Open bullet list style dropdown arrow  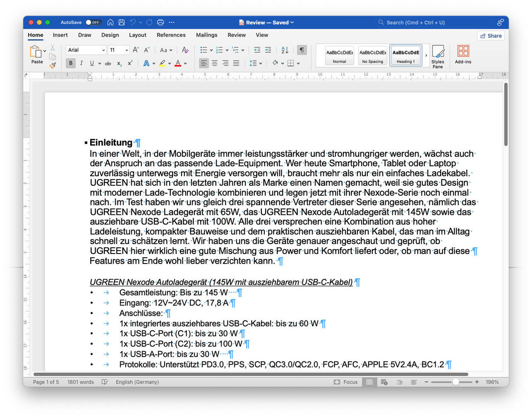click(x=211, y=50)
